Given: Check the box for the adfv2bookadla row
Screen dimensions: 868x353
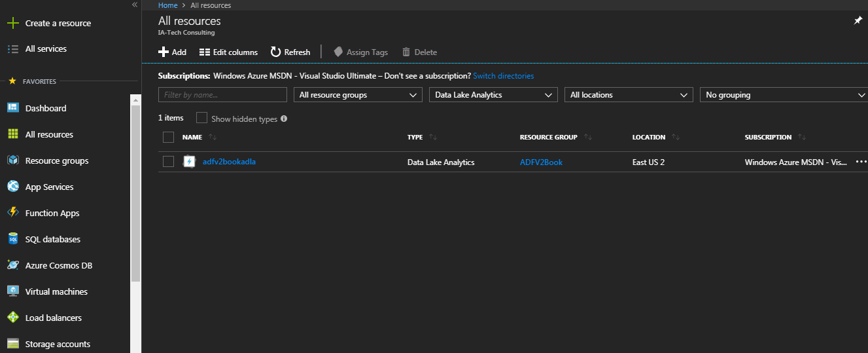Looking at the screenshot, I should 168,162.
